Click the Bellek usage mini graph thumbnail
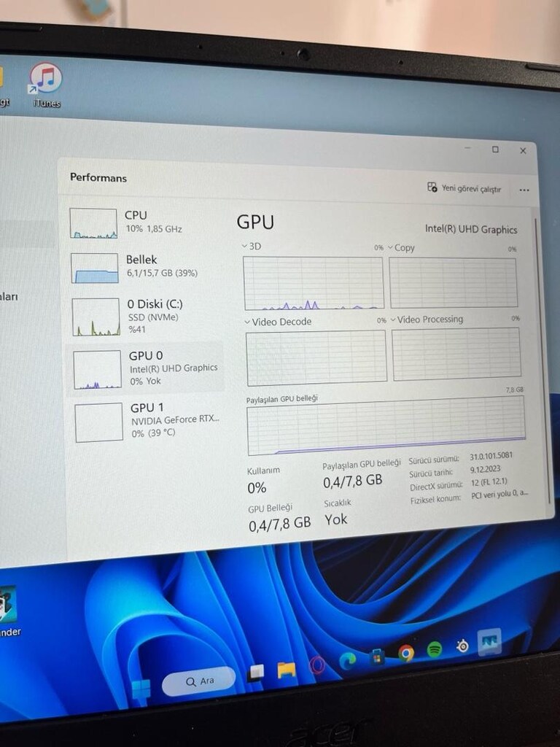Image resolution: width=560 pixels, height=747 pixels. pyautogui.click(x=94, y=268)
